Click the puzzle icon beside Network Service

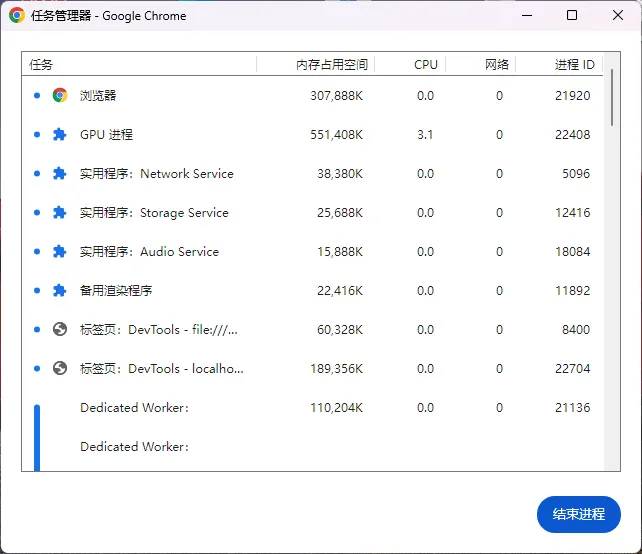(x=60, y=174)
